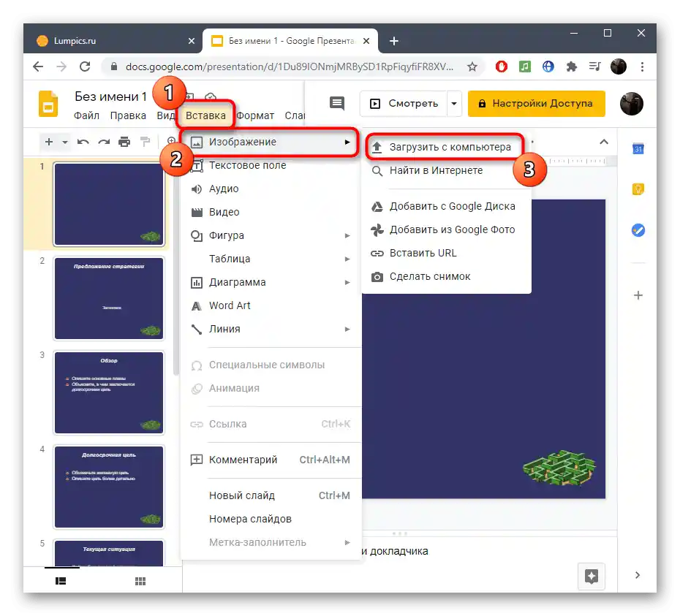Open the Вставка menu

pyautogui.click(x=205, y=115)
